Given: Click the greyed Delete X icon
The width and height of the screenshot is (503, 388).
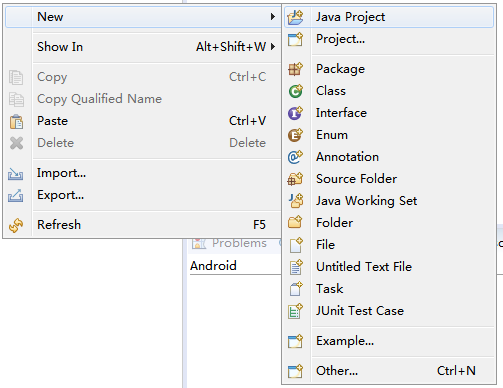Looking at the screenshot, I should point(16,143).
